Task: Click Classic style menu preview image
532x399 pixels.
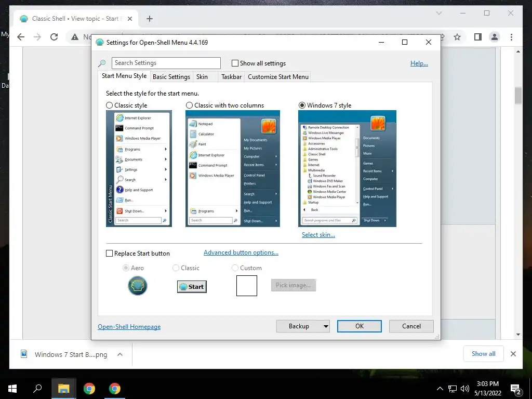Action: click(139, 169)
